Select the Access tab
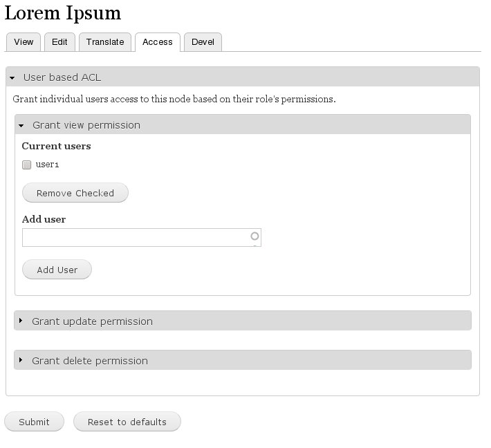This screenshot has width=491, height=448. 158,42
